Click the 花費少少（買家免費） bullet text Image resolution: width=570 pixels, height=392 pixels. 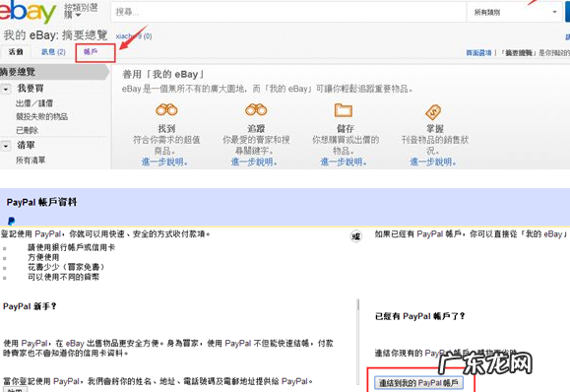point(66,267)
